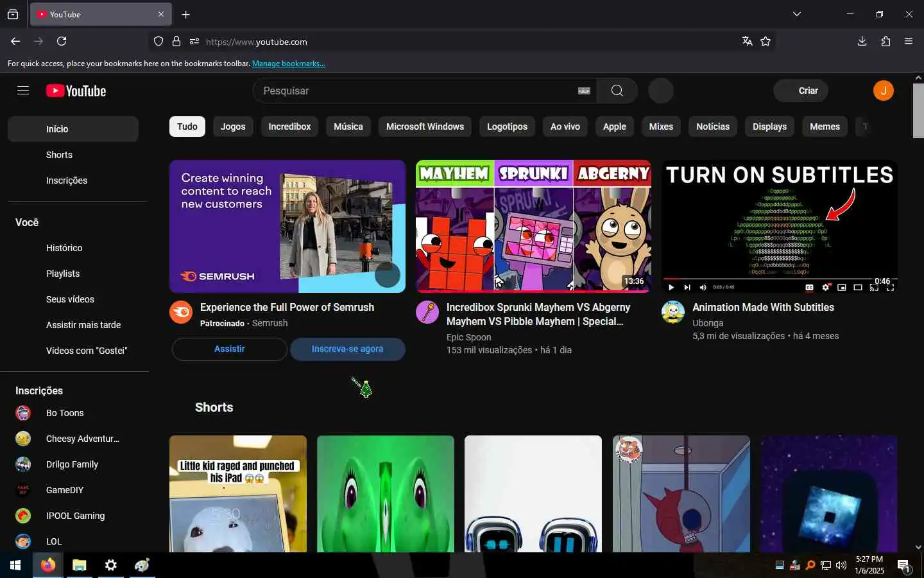This screenshot has height=578, width=924.
Task: Click the site security padlock icon
Action: (x=176, y=42)
